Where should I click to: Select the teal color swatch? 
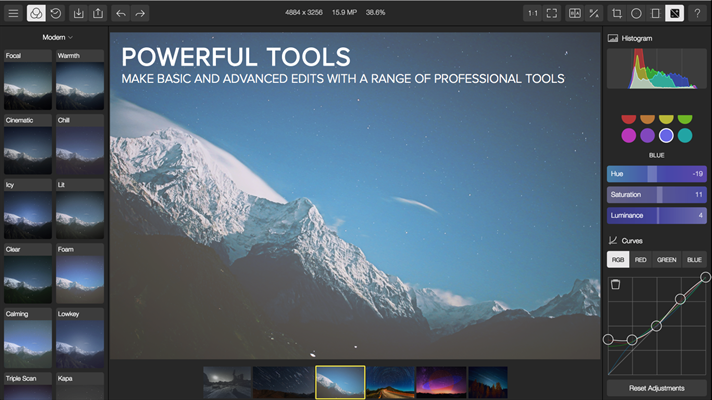[685, 135]
